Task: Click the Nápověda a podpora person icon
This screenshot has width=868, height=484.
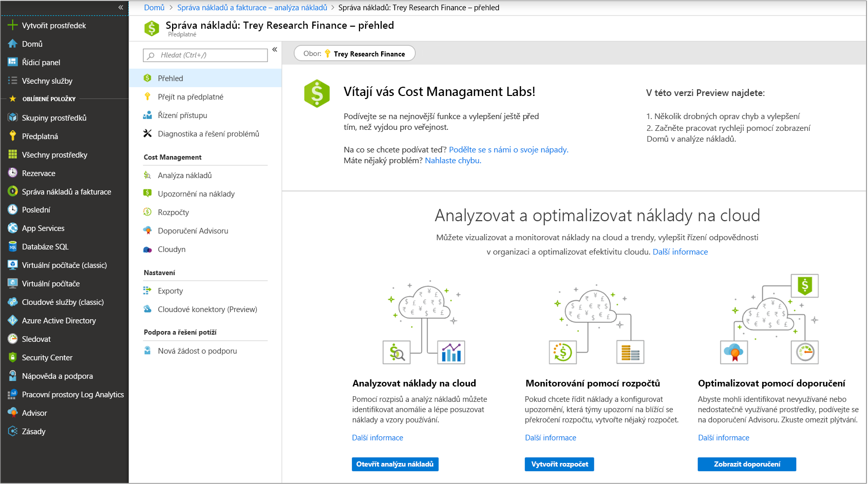Action: pyautogui.click(x=12, y=376)
